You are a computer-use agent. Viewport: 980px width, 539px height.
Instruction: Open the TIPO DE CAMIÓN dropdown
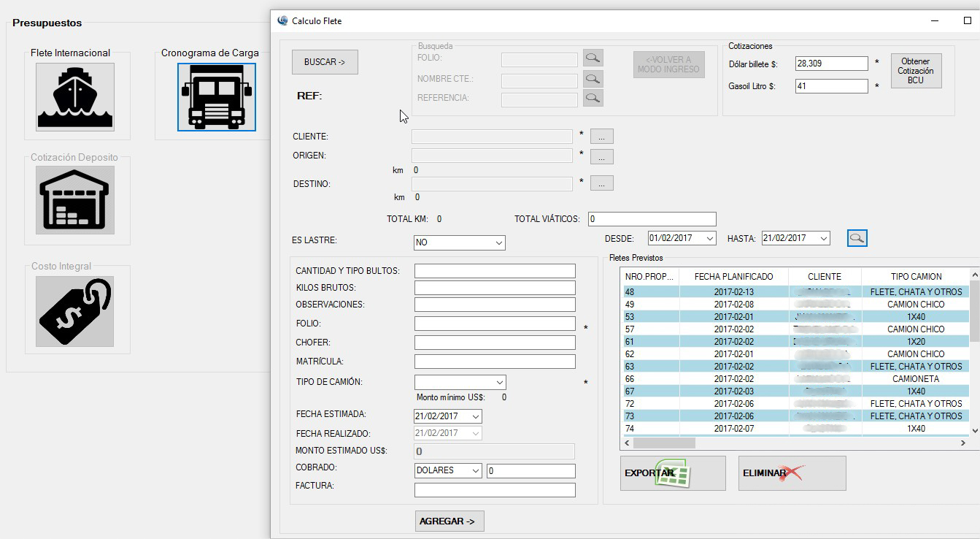pos(499,382)
